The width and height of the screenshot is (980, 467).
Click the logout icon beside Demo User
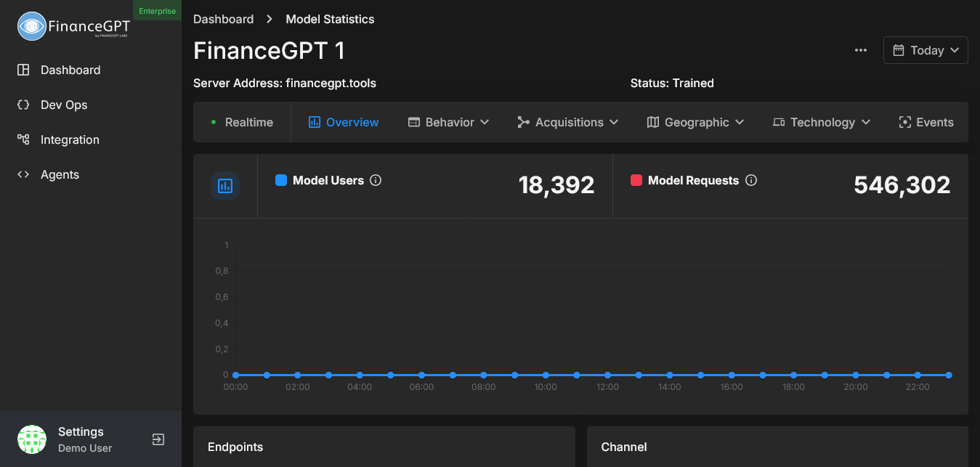pos(158,439)
